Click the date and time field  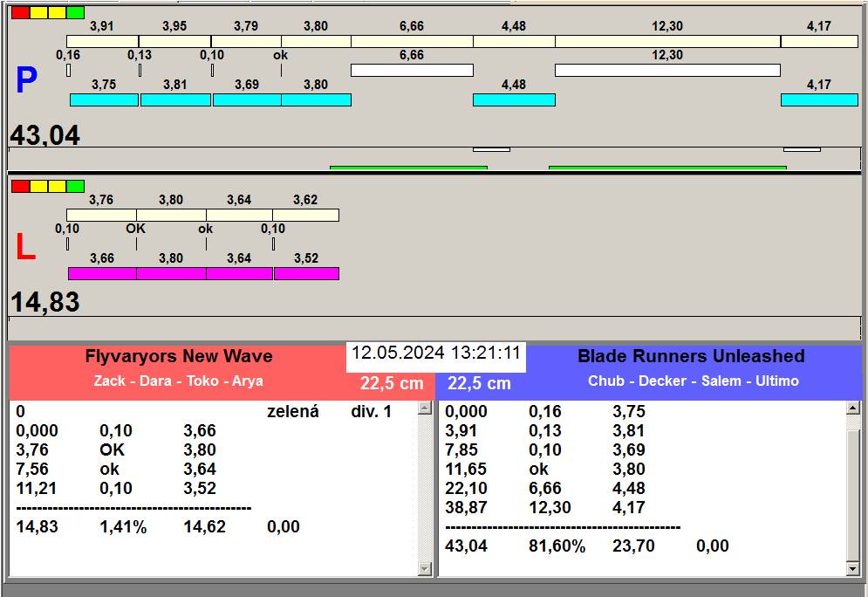tap(436, 353)
